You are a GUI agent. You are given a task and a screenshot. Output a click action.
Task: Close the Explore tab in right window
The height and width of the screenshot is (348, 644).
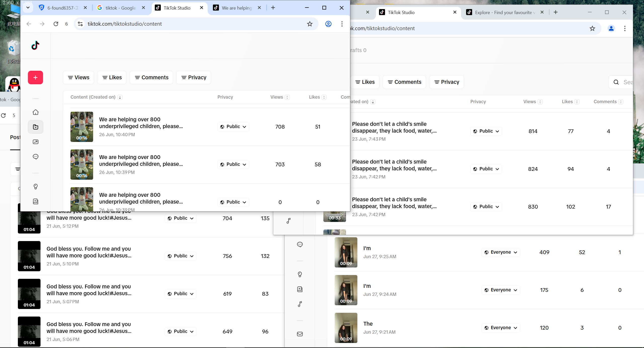[542, 12]
